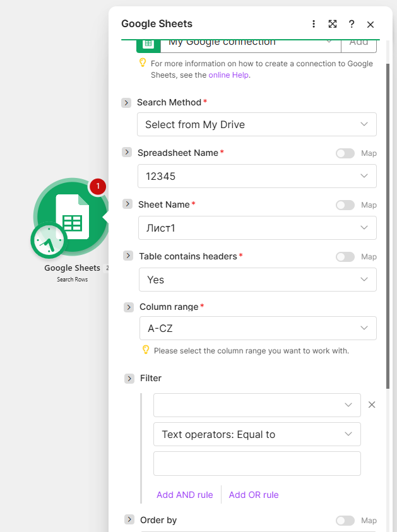Expand the Column range field chevron
The height and width of the screenshot is (532, 397).
pos(129,307)
